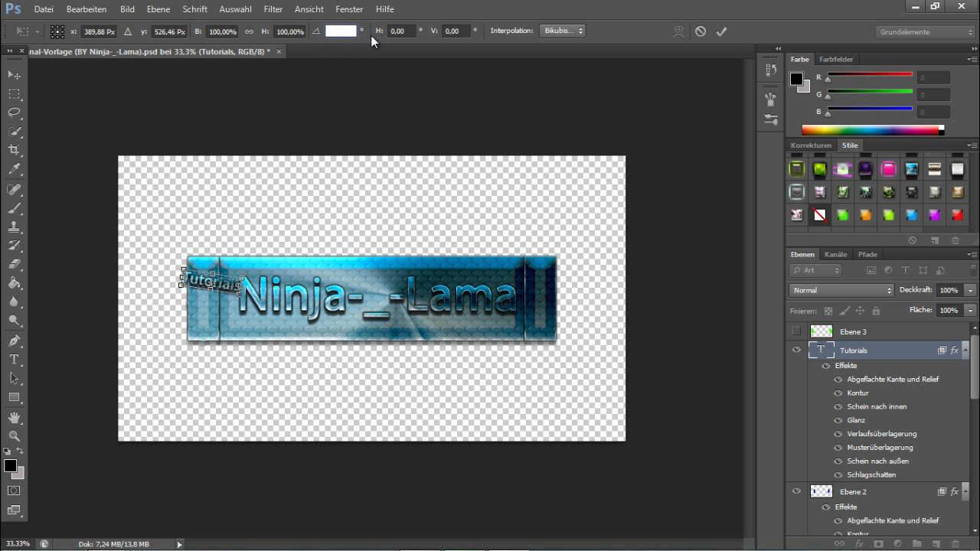980x551 pixels.
Task: Select the Path Selection arrow tool
Action: coord(15,378)
